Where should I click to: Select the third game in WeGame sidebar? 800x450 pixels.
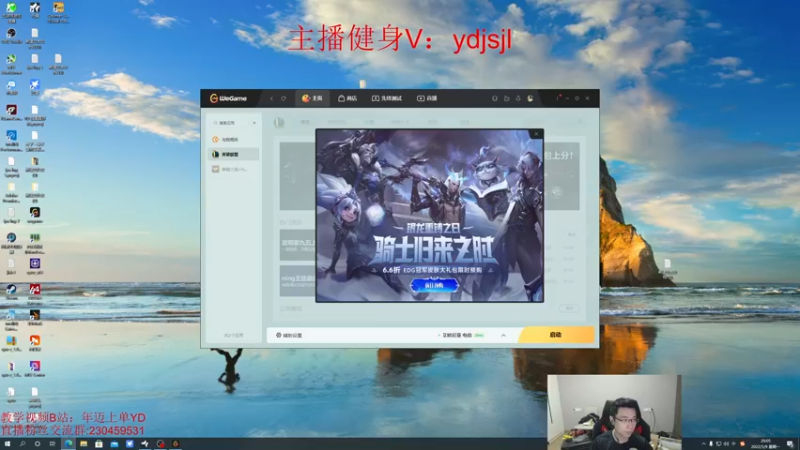[233, 169]
